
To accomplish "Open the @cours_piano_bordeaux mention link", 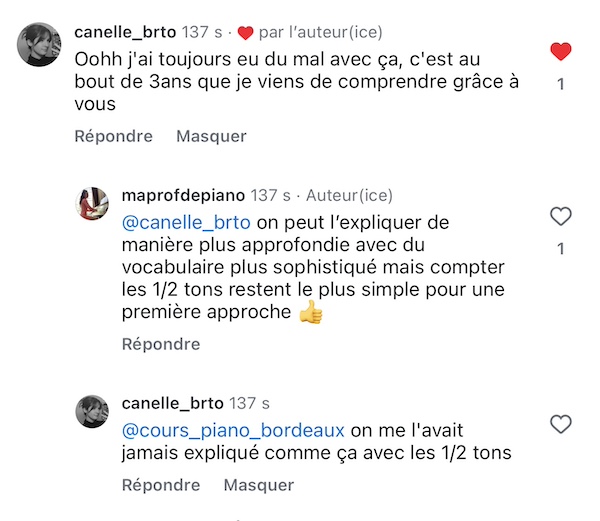I will tap(233, 430).
